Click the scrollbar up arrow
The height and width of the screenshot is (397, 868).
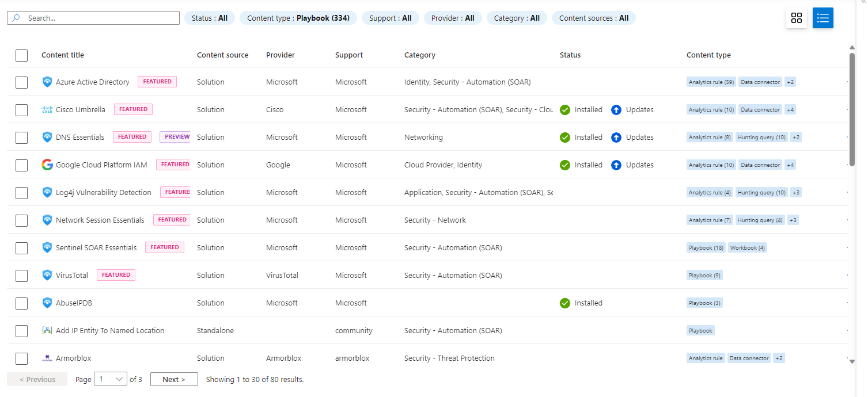pyautogui.click(x=852, y=47)
